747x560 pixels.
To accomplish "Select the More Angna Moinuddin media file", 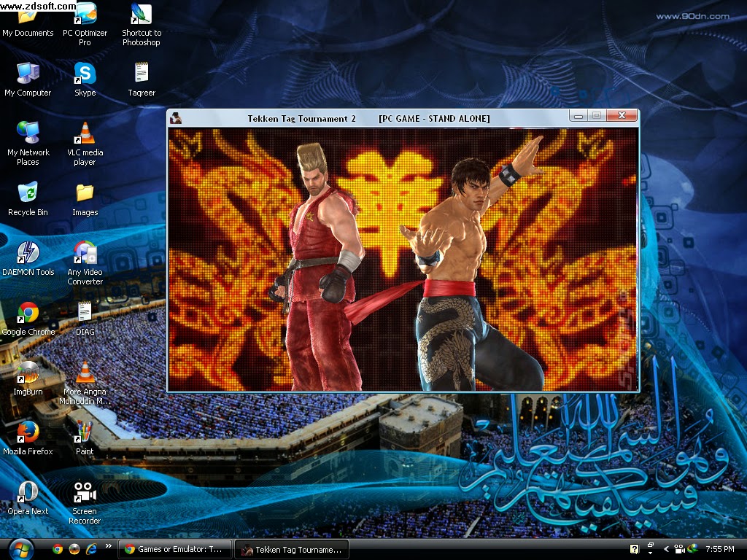I will pos(85,382).
